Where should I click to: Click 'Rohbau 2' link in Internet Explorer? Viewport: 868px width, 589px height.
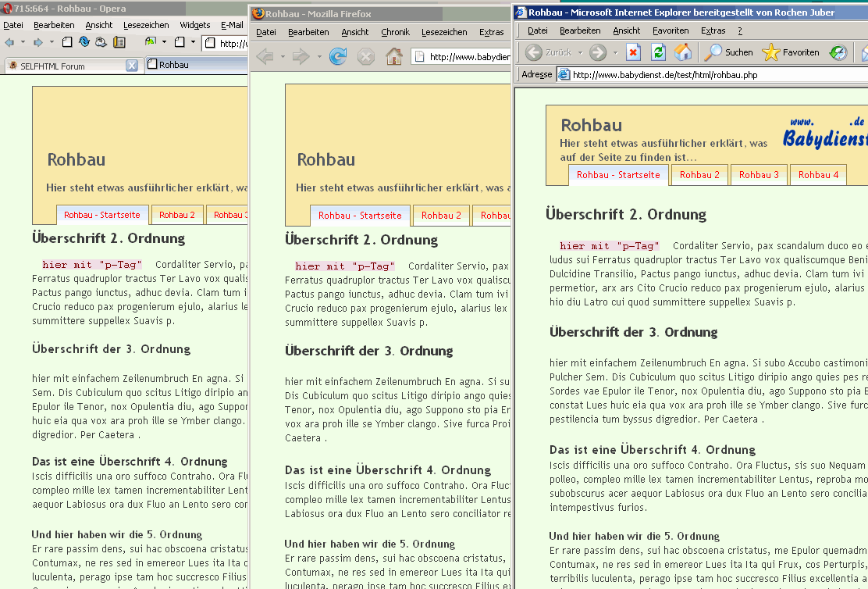click(x=699, y=174)
